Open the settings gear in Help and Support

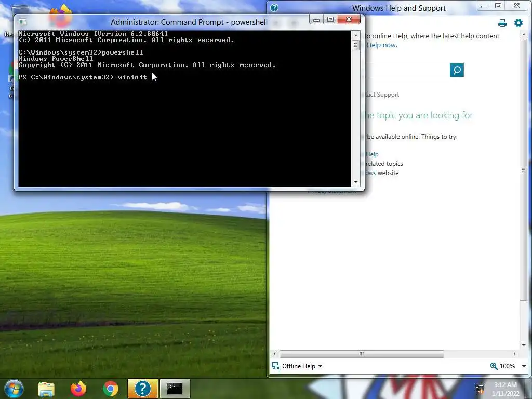(518, 23)
